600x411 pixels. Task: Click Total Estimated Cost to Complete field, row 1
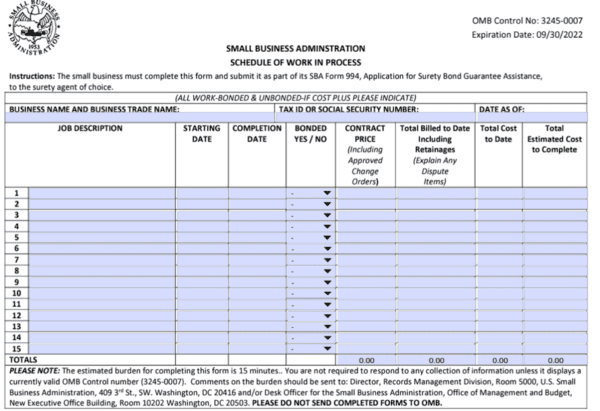(x=555, y=193)
